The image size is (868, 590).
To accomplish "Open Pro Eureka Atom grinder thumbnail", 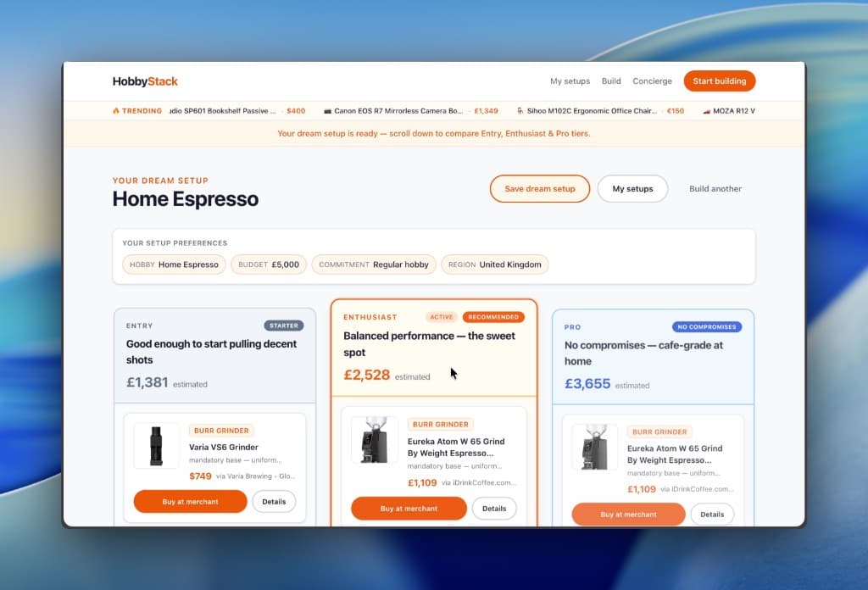I will [x=594, y=448].
